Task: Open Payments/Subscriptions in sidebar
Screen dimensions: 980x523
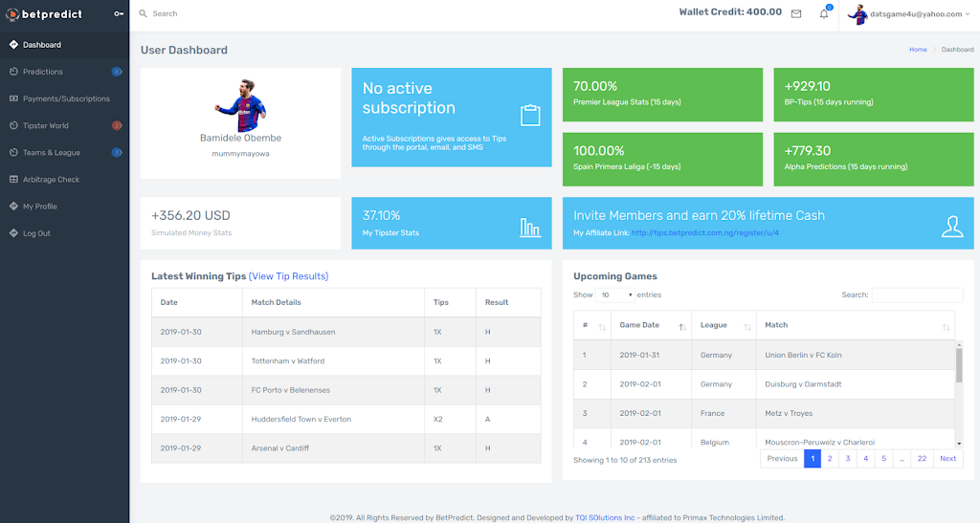Action: (x=64, y=98)
